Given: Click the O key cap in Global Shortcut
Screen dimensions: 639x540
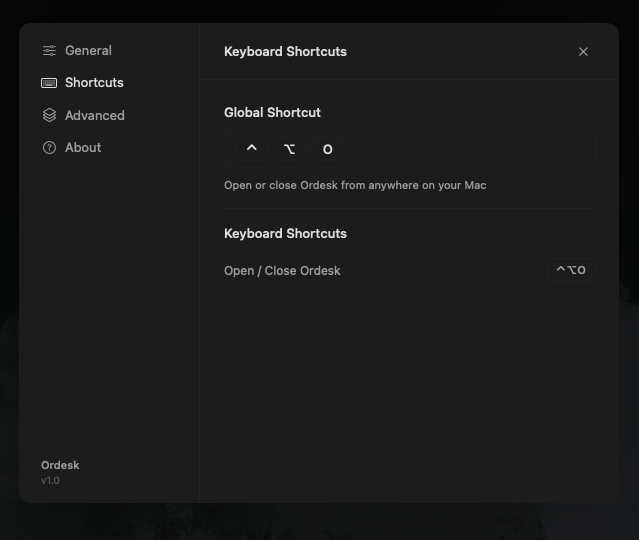Looking at the screenshot, I should (328, 149).
